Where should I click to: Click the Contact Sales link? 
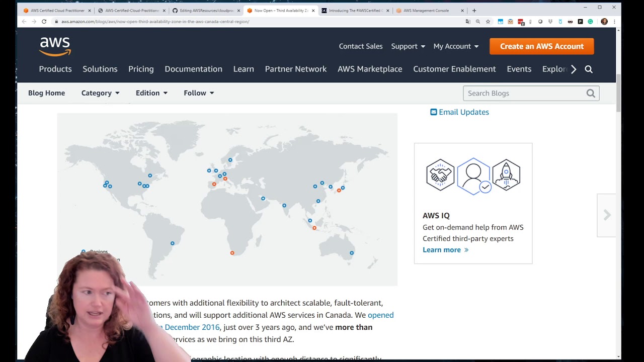point(361,46)
